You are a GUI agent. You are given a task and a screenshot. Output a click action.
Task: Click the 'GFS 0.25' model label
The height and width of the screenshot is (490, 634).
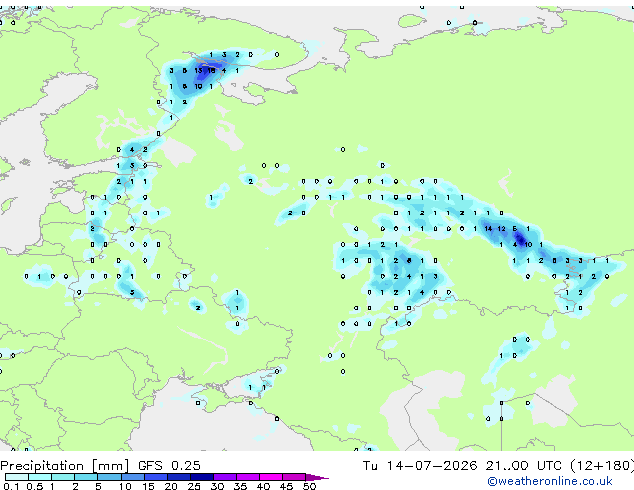pyautogui.click(x=169, y=466)
